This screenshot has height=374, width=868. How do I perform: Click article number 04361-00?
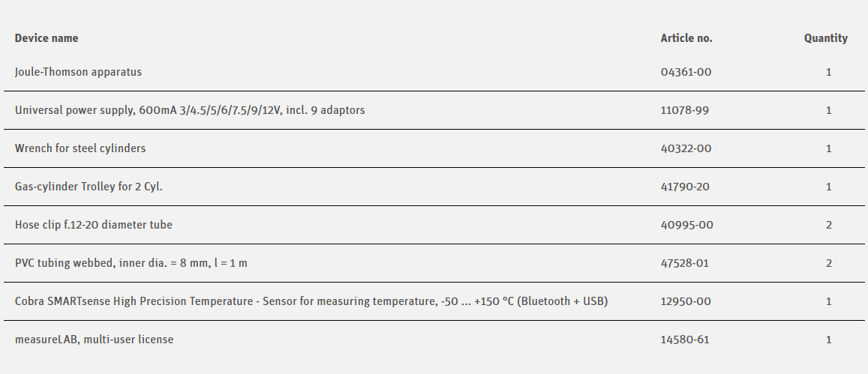[686, 72]
